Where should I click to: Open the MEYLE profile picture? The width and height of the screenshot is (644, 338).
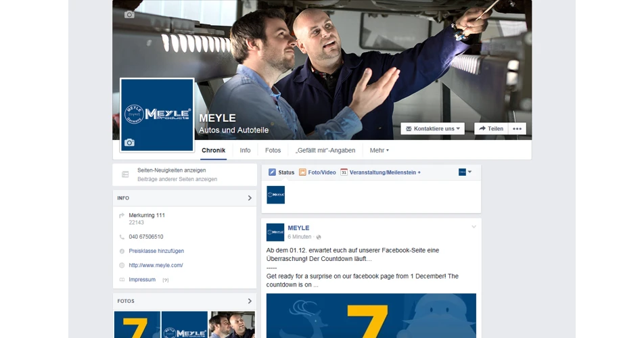(157, 115)
